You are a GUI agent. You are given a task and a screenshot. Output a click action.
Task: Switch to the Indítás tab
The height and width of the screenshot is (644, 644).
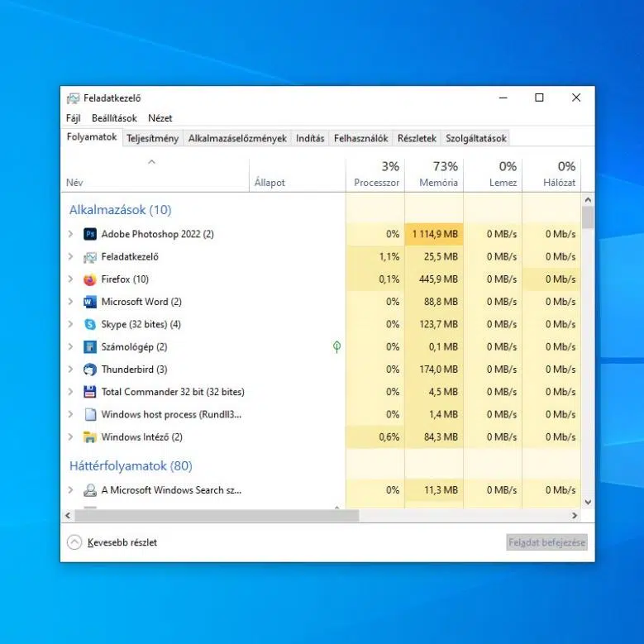[x=310, y=138]
